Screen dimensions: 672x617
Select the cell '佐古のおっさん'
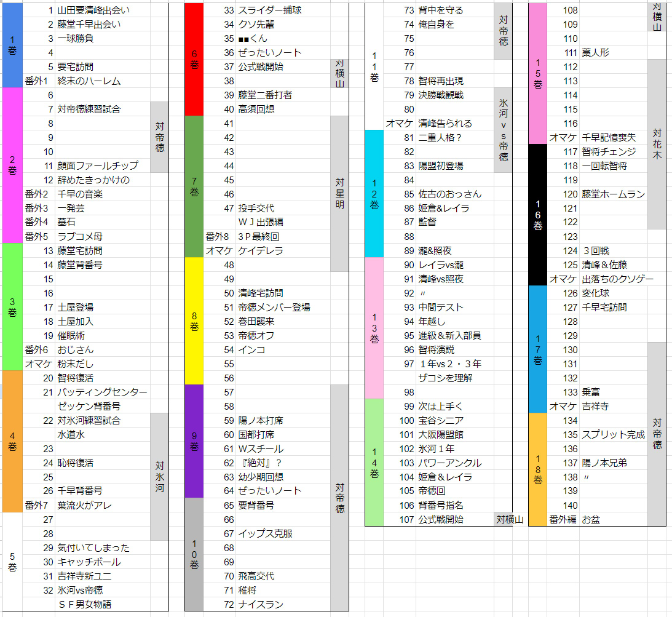click(x=455, y=194)
